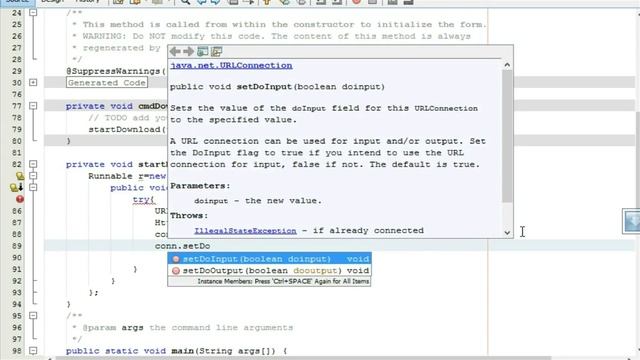Viewport: 640px width, 360px height.
Task: Collapse the method fold at line 82
Action: pyautogui.click(x=33, y=164)
